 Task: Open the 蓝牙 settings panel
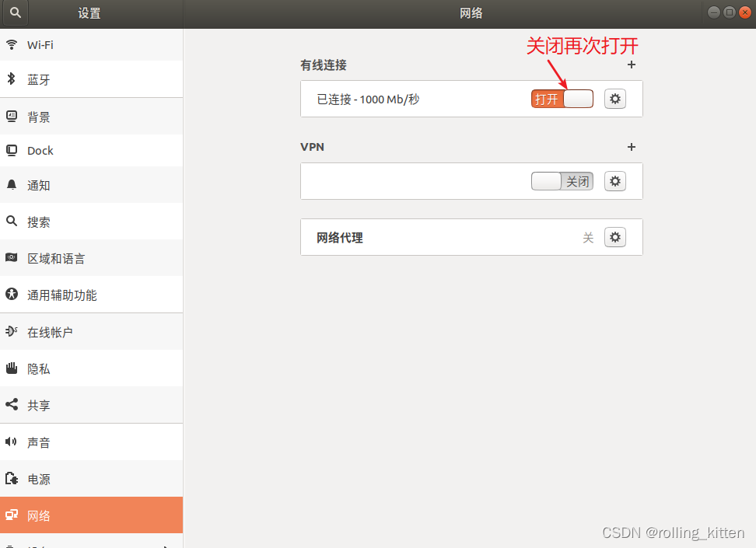point(91,79)
